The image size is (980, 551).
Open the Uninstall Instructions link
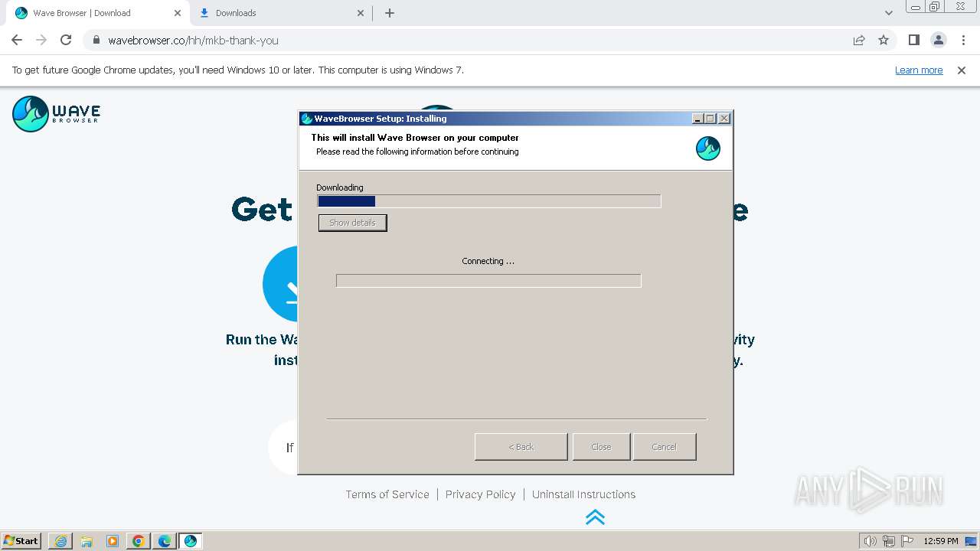coord(583,494)
